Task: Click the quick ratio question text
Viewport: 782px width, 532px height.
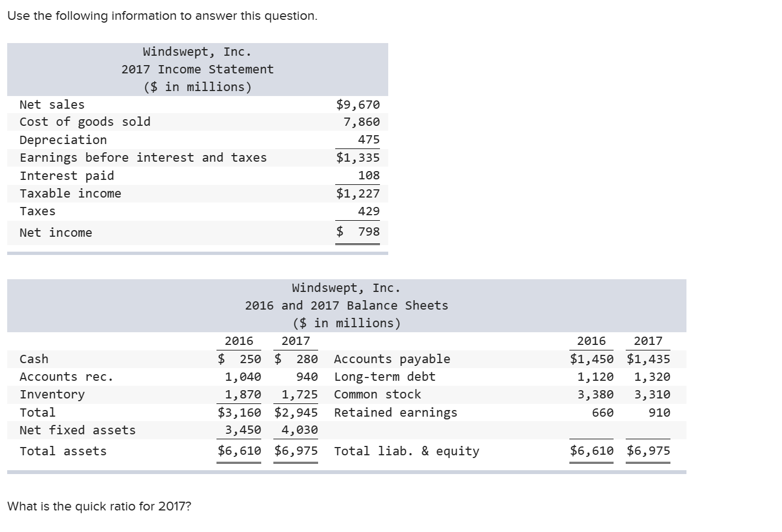Action: click(99, 507)
